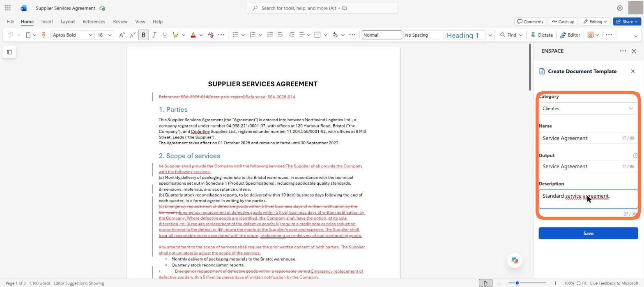This screenshot has width=644, height=287.
Task: Toggle Underline formatting
Action: click(165, 35)
